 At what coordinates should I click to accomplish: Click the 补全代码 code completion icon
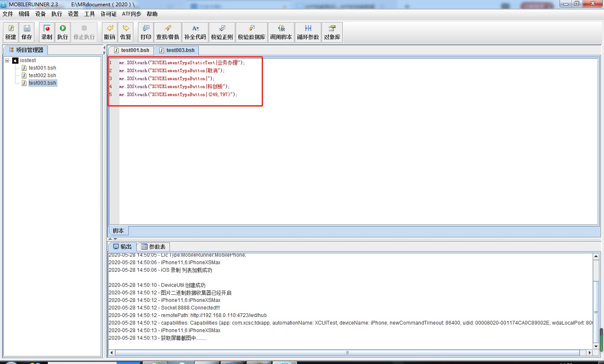[195, 32]
